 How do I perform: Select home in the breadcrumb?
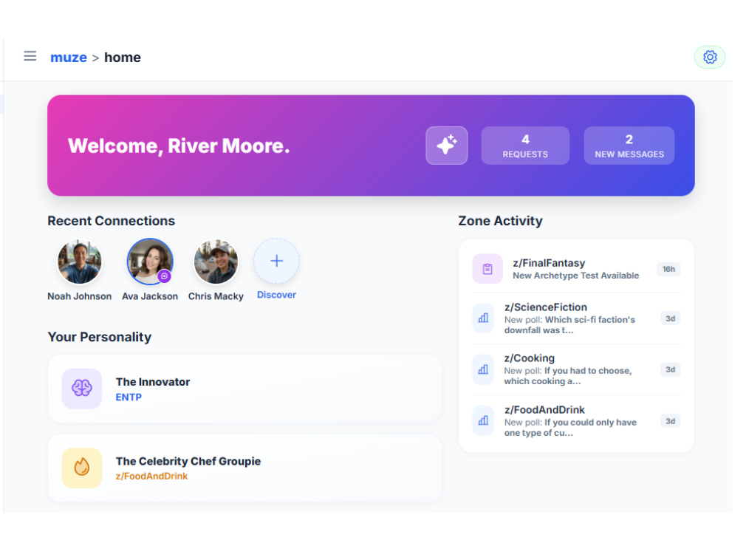click(x=123, y=57)
